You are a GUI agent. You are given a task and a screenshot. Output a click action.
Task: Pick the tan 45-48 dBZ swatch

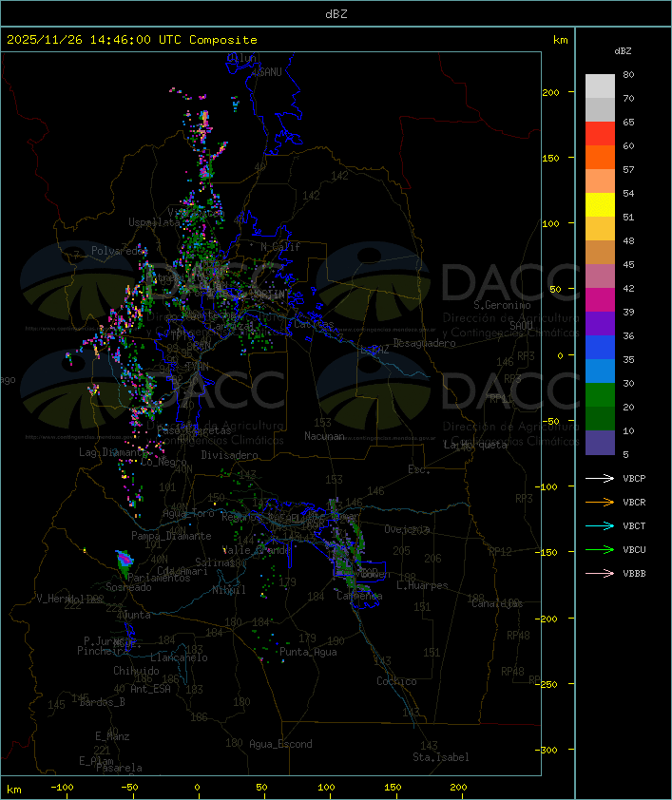click(600, 253)
